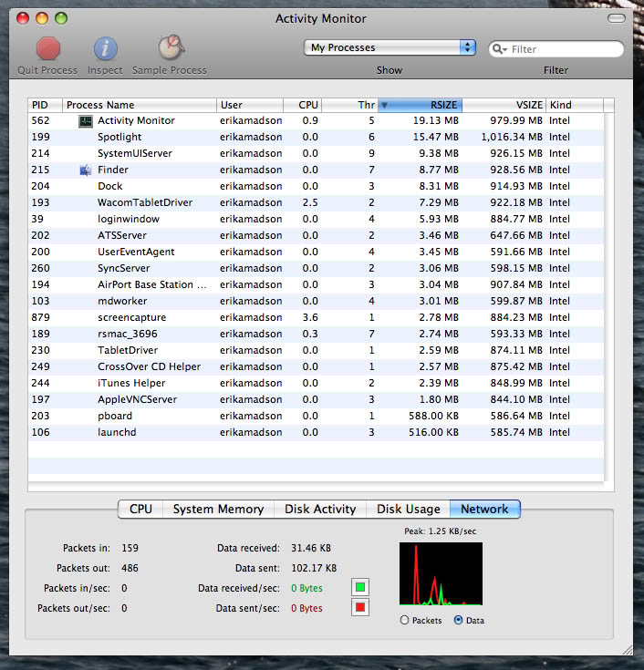
Task: Click the Quit Process stop icon
Action: click(48, 48)
